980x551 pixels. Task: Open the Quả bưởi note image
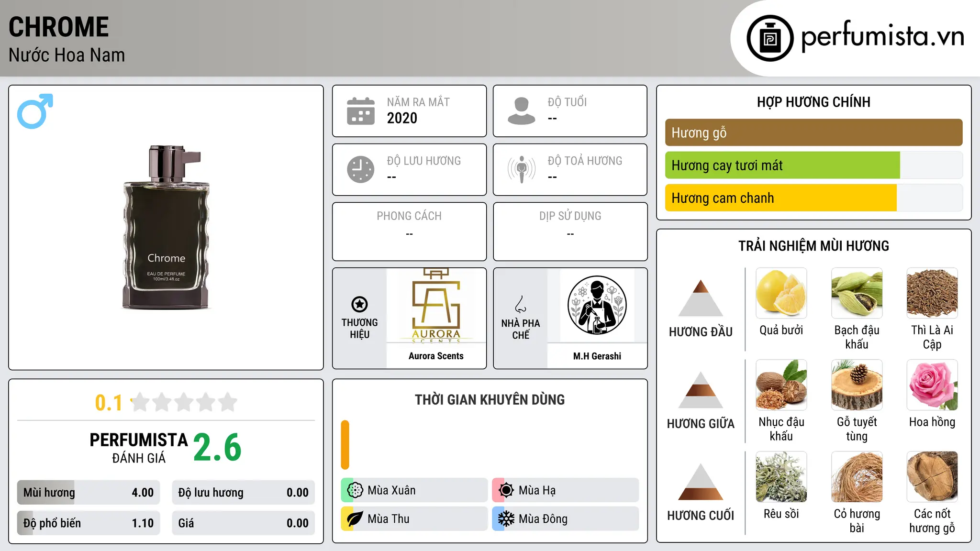(x=781, y=293)
